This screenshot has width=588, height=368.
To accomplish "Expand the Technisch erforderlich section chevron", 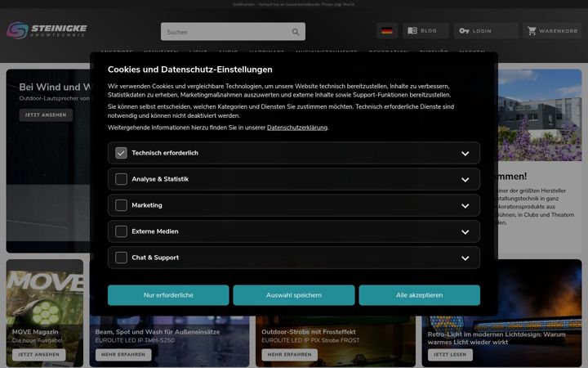I will (x=465, y=153).
